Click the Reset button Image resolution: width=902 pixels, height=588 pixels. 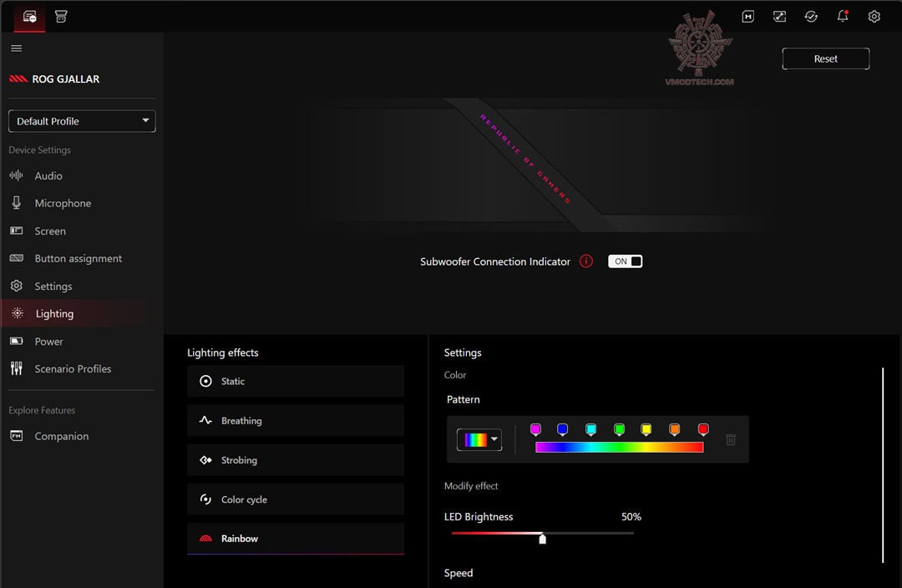coord(825,58)
